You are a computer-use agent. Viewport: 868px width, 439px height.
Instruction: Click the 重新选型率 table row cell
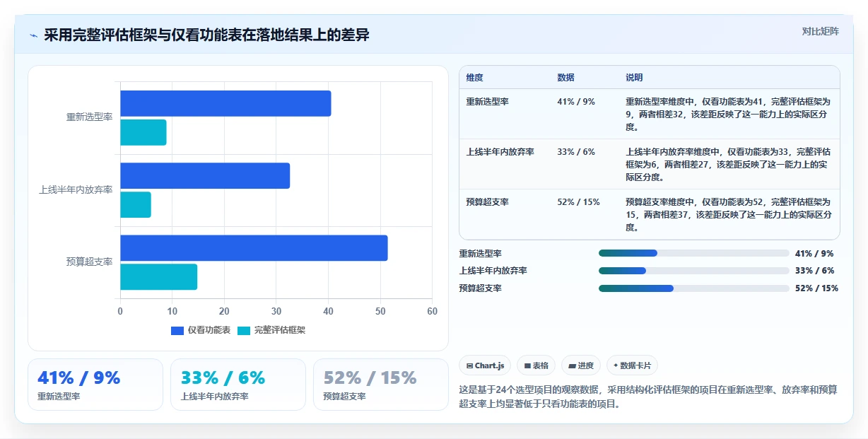click(487, 102)
